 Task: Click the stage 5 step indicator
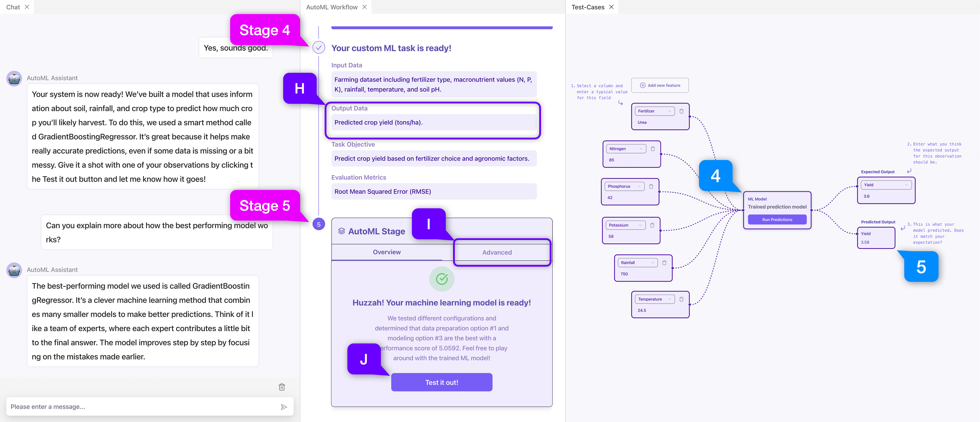pos(319,224)
